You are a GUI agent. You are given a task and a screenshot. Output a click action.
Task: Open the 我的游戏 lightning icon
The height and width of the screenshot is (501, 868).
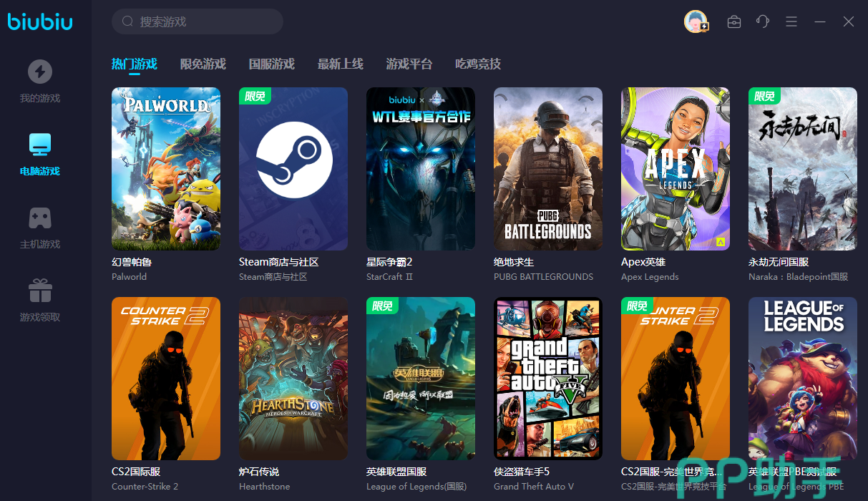pos(40,72)
